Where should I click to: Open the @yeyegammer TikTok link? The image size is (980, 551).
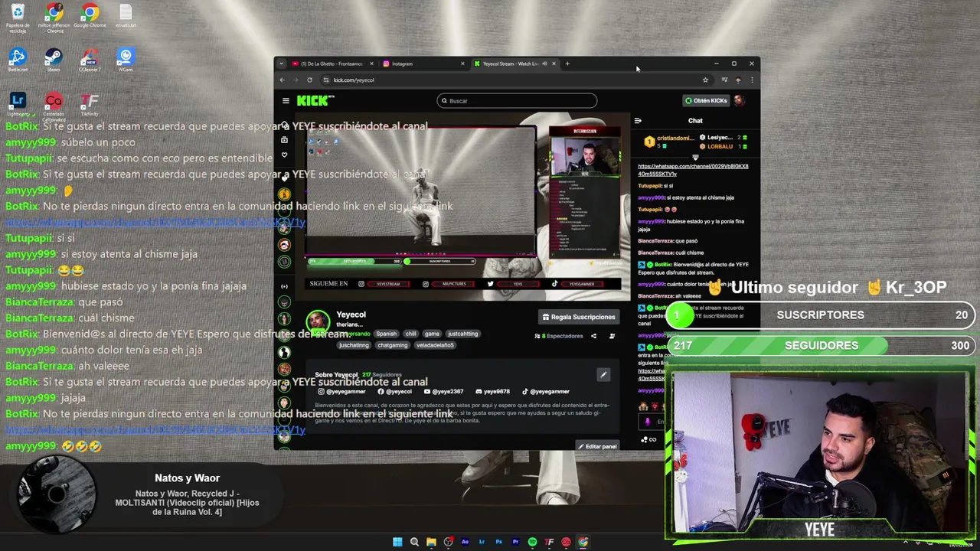546,391
